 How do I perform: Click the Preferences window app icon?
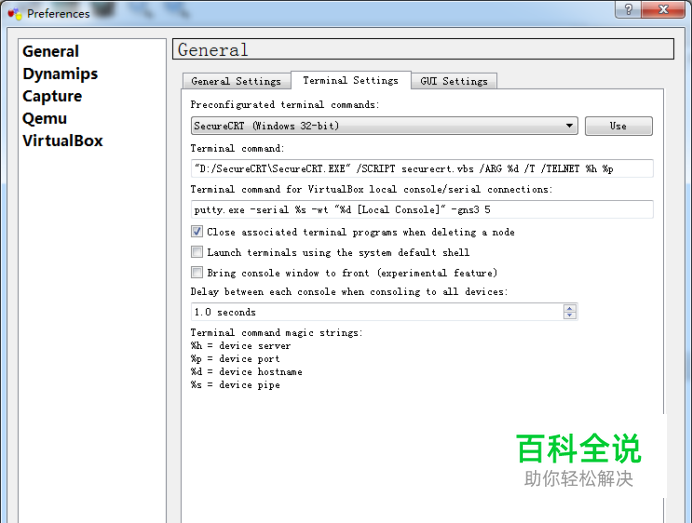(x=15, y=14)
